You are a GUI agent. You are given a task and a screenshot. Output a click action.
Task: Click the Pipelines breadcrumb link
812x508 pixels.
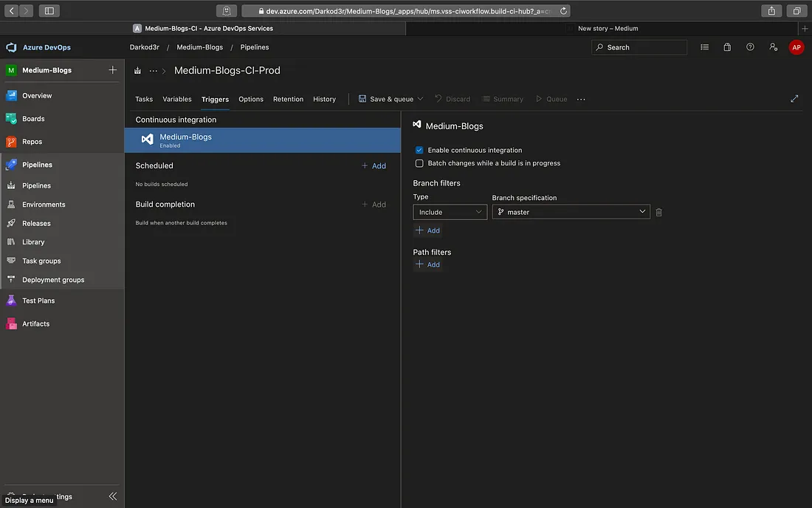pyautogui.click(x=254, y=47)
